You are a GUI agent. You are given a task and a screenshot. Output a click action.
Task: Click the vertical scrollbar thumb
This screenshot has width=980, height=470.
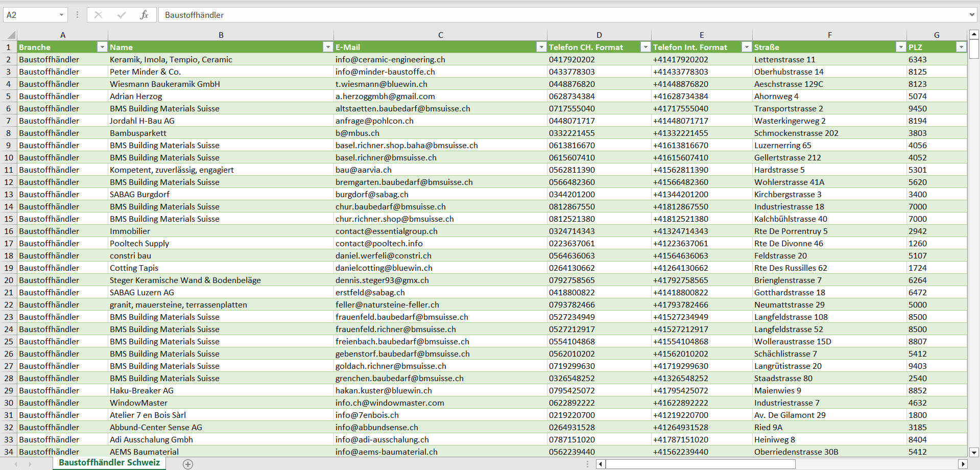click(974, 50)
